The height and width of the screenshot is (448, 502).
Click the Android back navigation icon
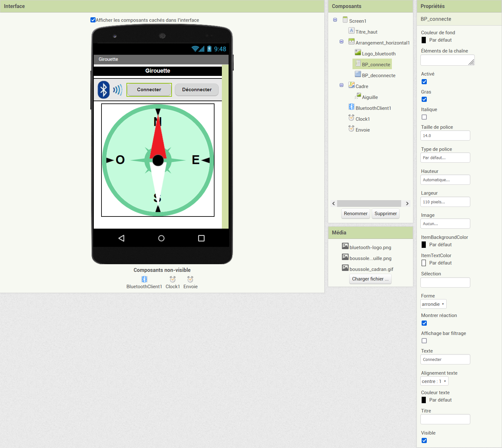121,238
